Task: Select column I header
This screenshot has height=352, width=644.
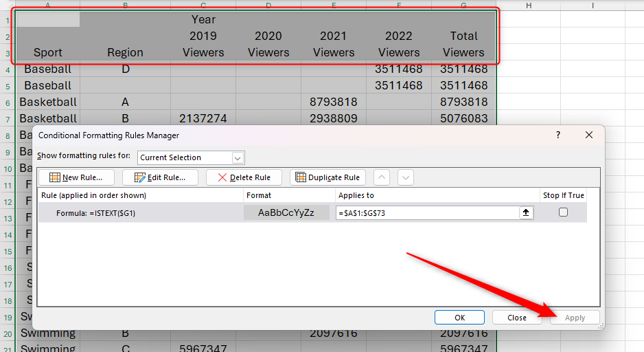Action: pyautogui.click(x=593, y=5)
